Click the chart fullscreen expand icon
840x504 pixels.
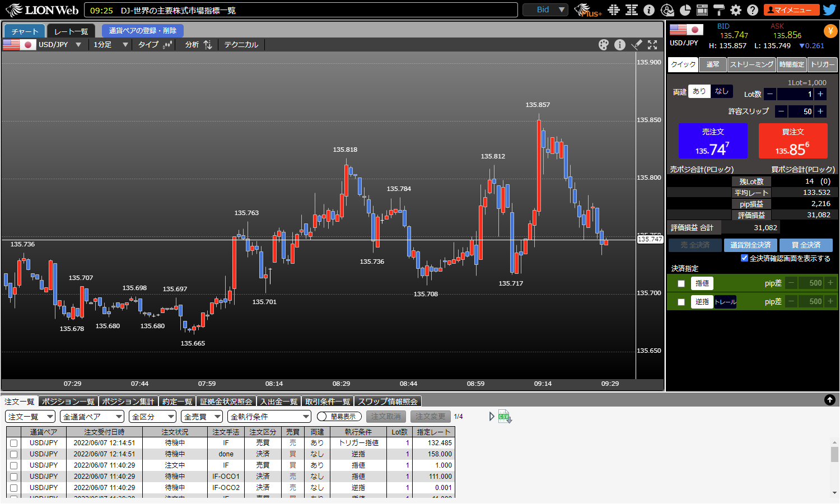coord(652,45)
